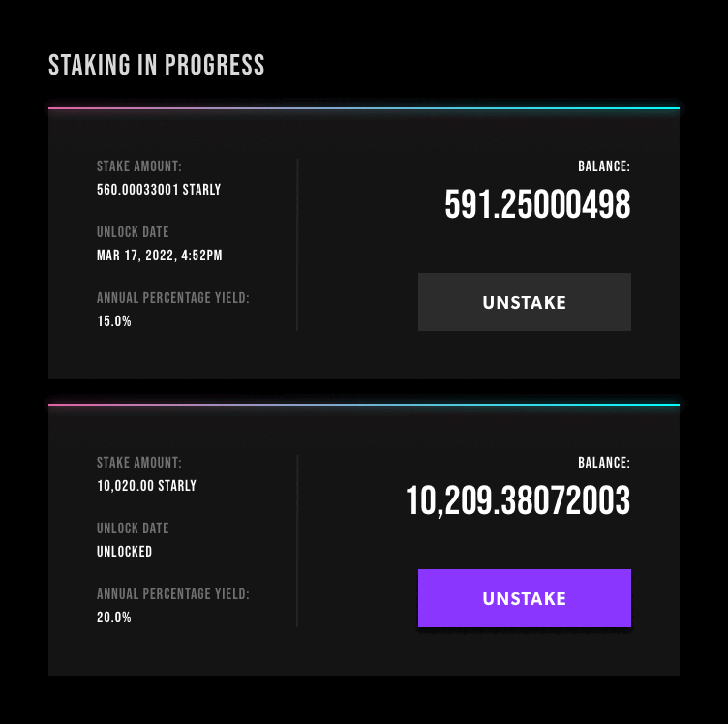
Task: Click the Balance label above 10,209.38072003
Action: (604, 463)
